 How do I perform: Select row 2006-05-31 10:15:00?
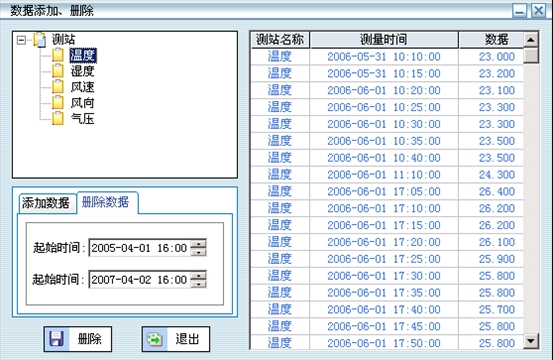[387, 73]
